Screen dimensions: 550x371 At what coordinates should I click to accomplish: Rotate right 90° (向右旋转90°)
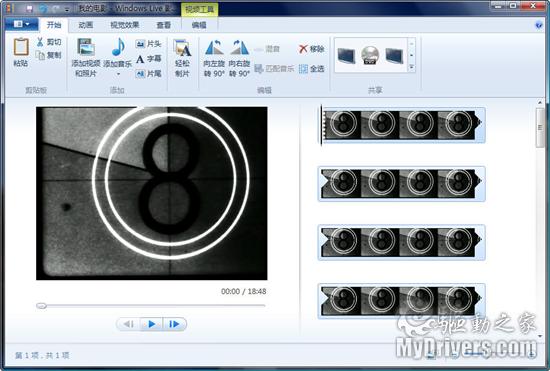point(239,58)
